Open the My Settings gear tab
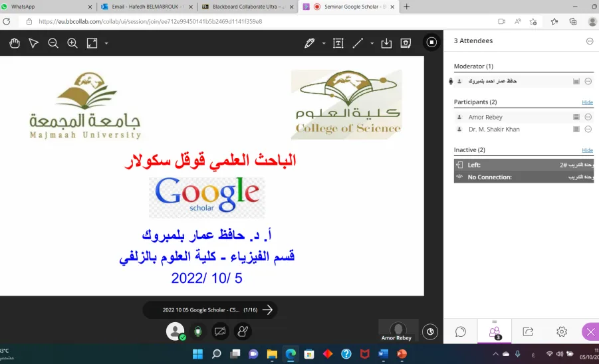The width and height of the screenshot is (599, 364). [x=562, y=331]
